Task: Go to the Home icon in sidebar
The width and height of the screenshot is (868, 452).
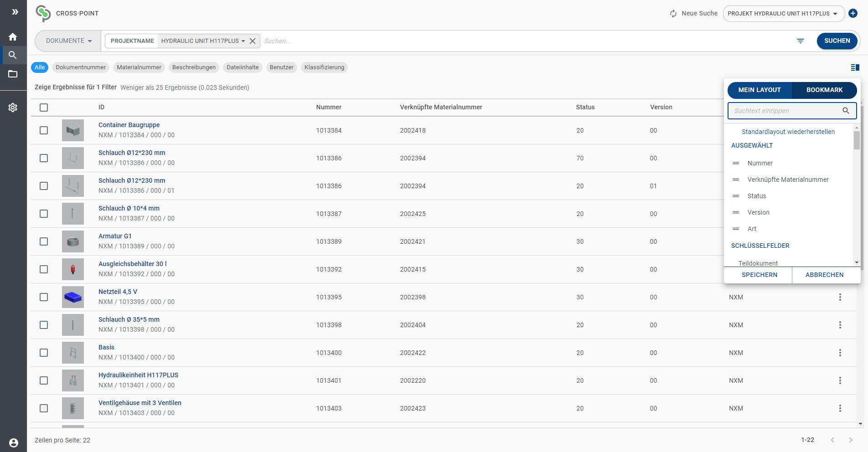Action: click(13, 37)
